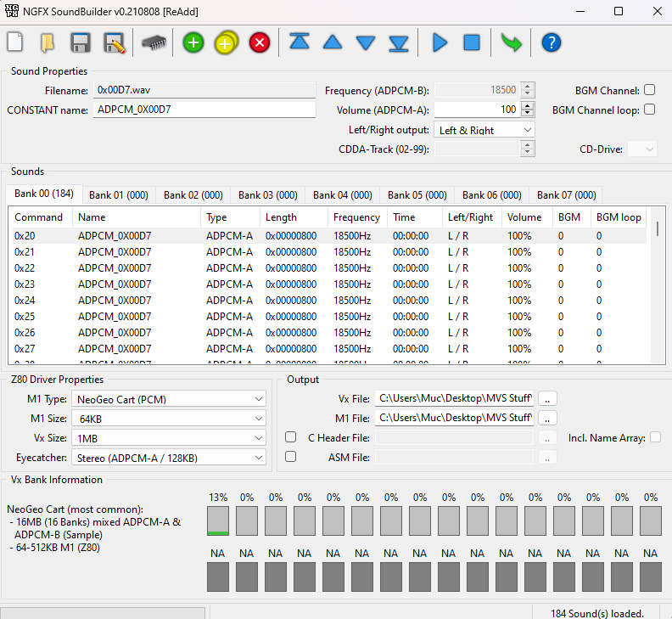This screenshot has width=672, height=619.
Task: Select the sound row with command 0x25
Action: 329,316
